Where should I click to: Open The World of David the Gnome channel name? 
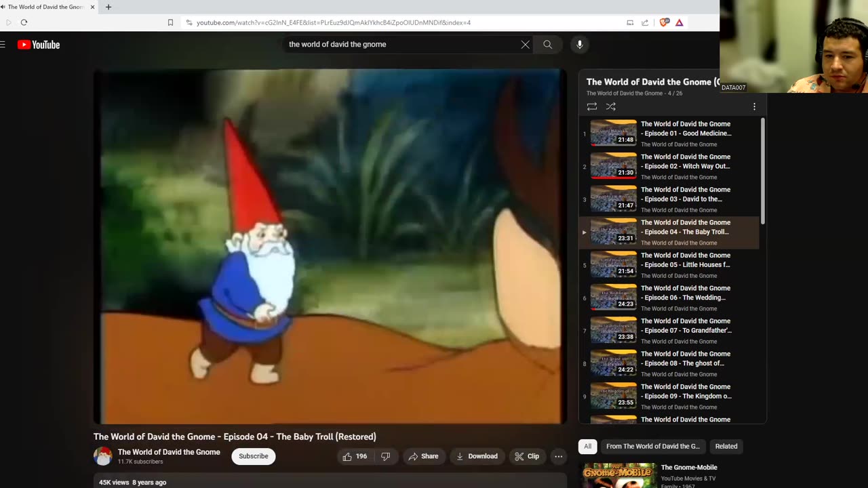(169, 452)
